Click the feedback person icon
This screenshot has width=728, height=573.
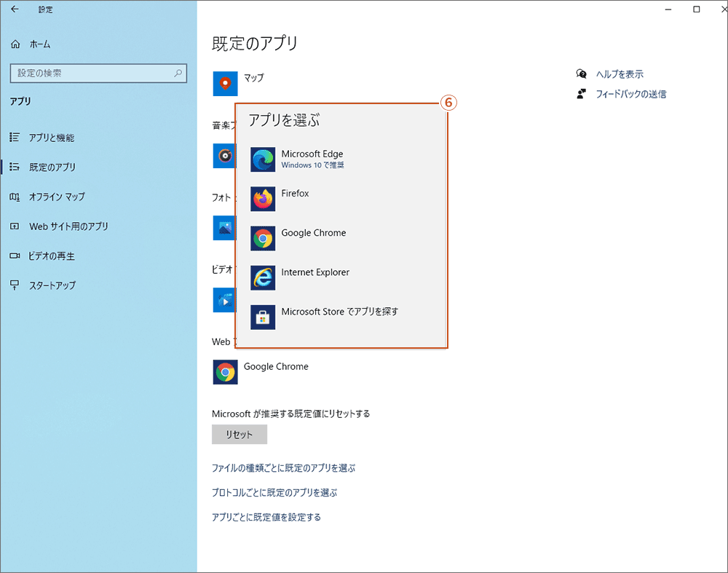point(581,94)
